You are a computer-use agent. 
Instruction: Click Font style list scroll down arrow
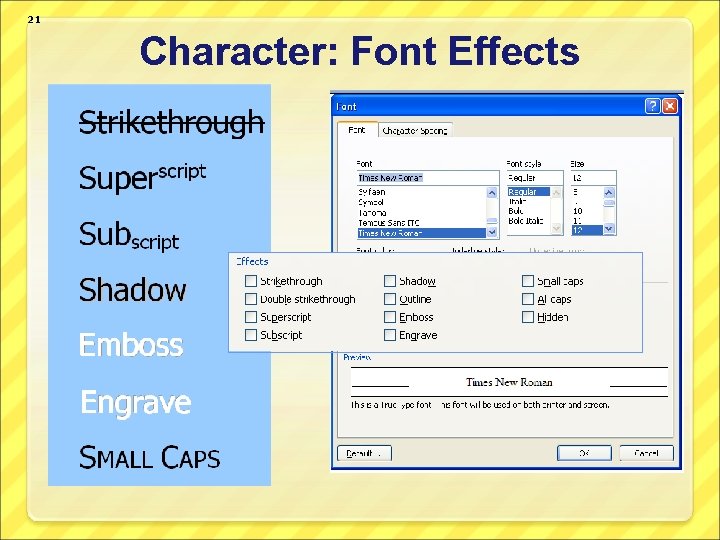pyautogui.click(x=556, y=228)
